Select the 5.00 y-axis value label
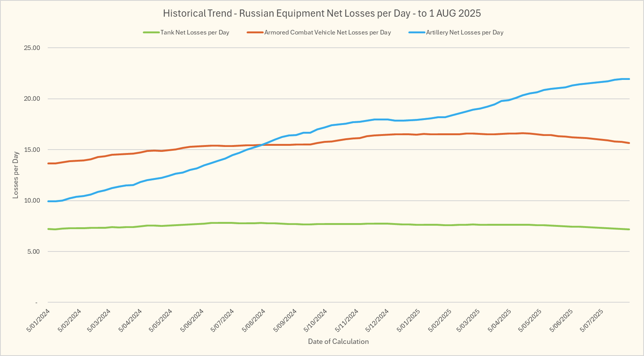 [x=33, y=252]
